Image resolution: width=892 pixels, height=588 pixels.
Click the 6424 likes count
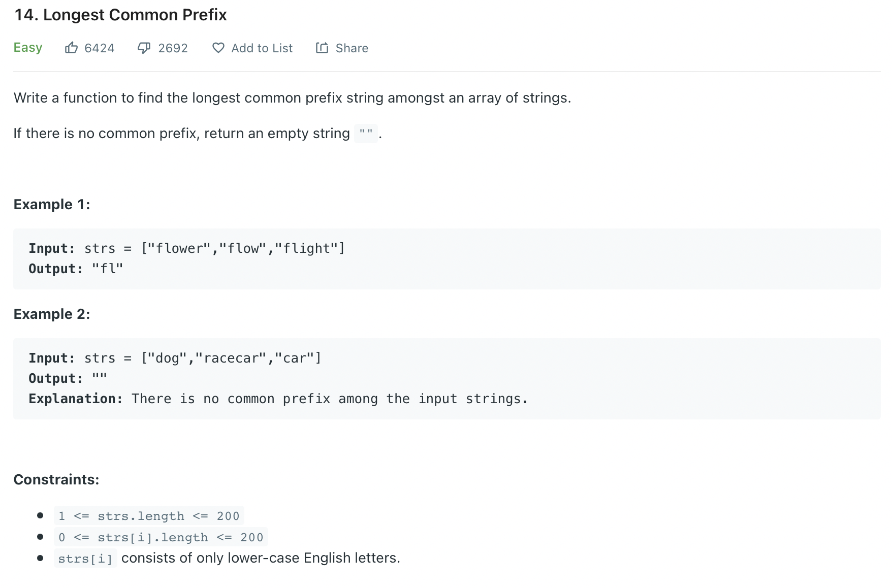click(x=100, y=48)
